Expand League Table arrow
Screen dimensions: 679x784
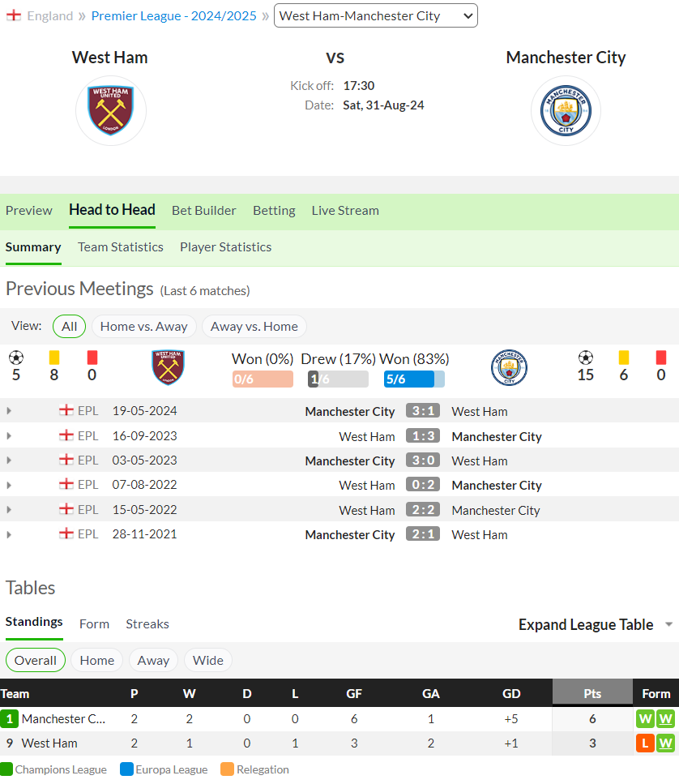point(669,624)
